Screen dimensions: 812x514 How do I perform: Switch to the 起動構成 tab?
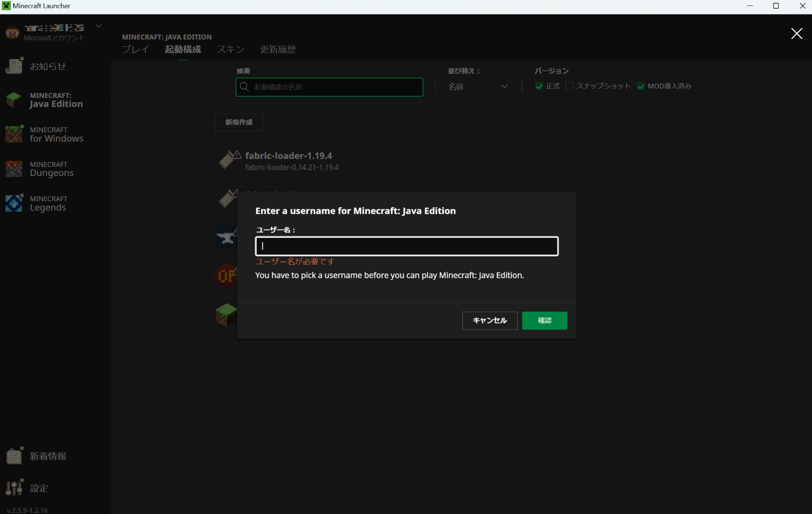point(183,50)
